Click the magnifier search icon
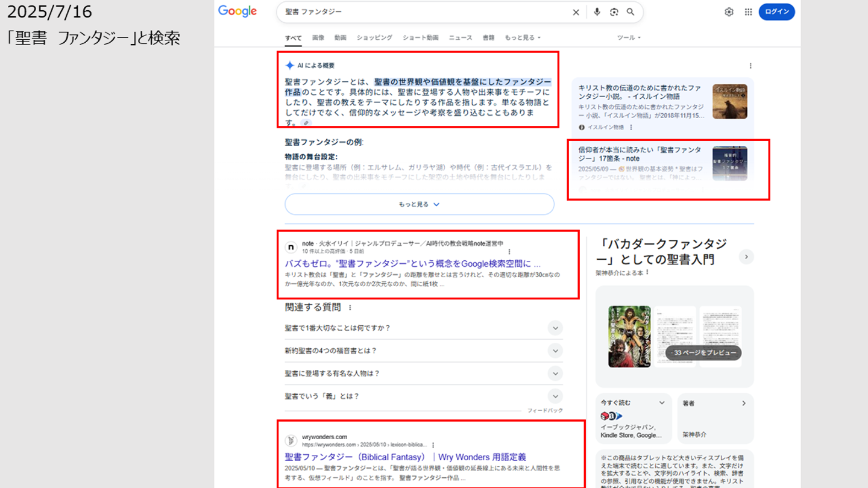Image resolution: width=868 pixels, height=488 pixels. 631,12
